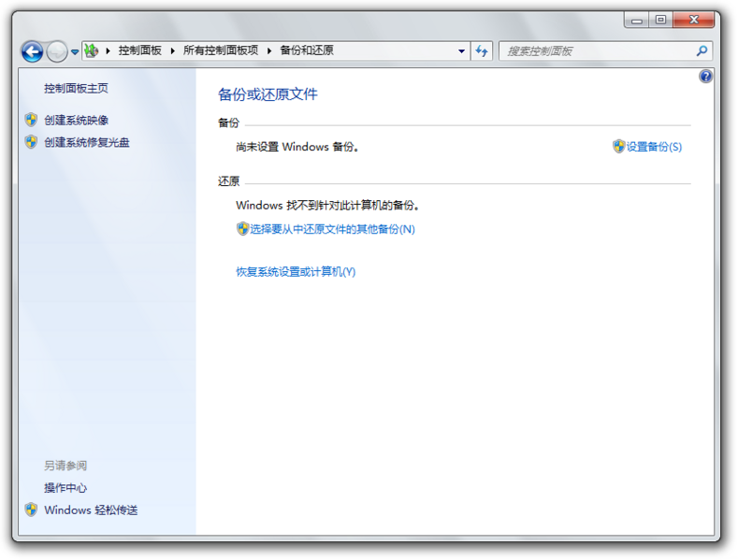
Task: Open 恢复系统设置或计算机(Y) link
Action: click(296, 272)
